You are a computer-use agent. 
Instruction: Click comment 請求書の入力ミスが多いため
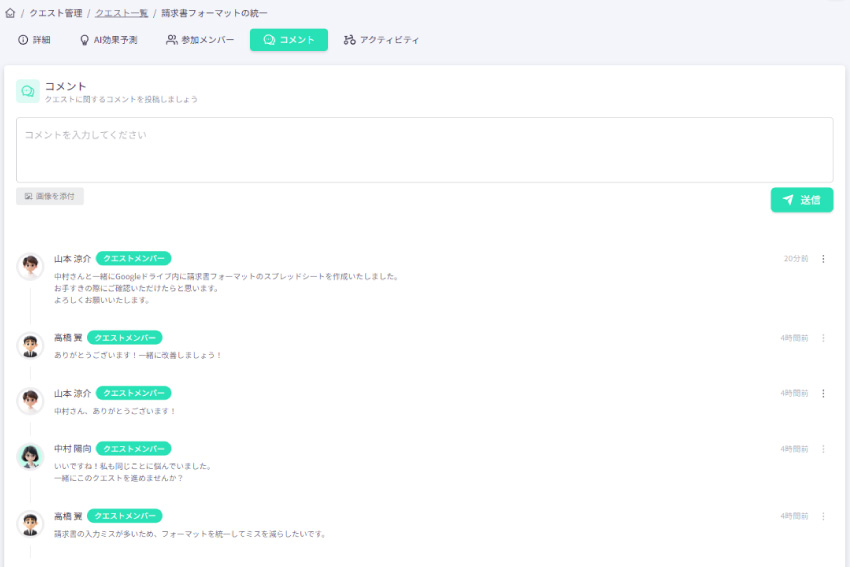tap(190, 534)
